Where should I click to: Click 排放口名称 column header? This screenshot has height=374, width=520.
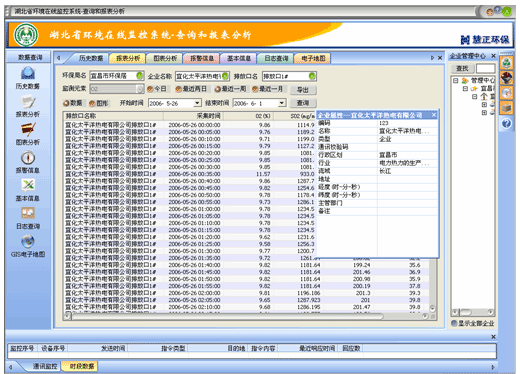pos(113,116)
